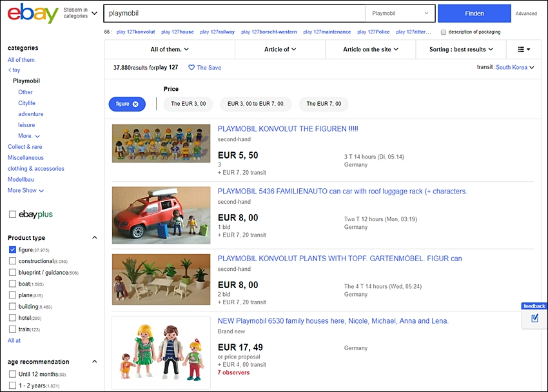
Task: Click the eBay logo
Action: [x=33, y=14]
